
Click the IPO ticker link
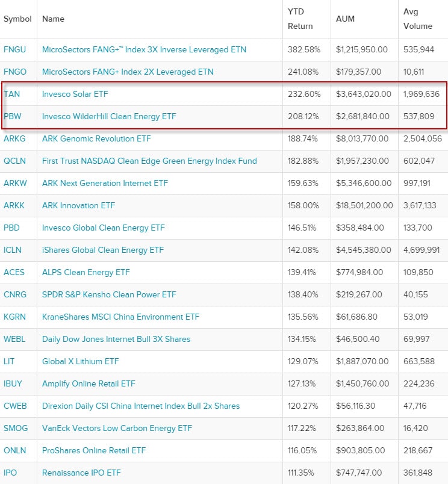[x=10, y=473]
